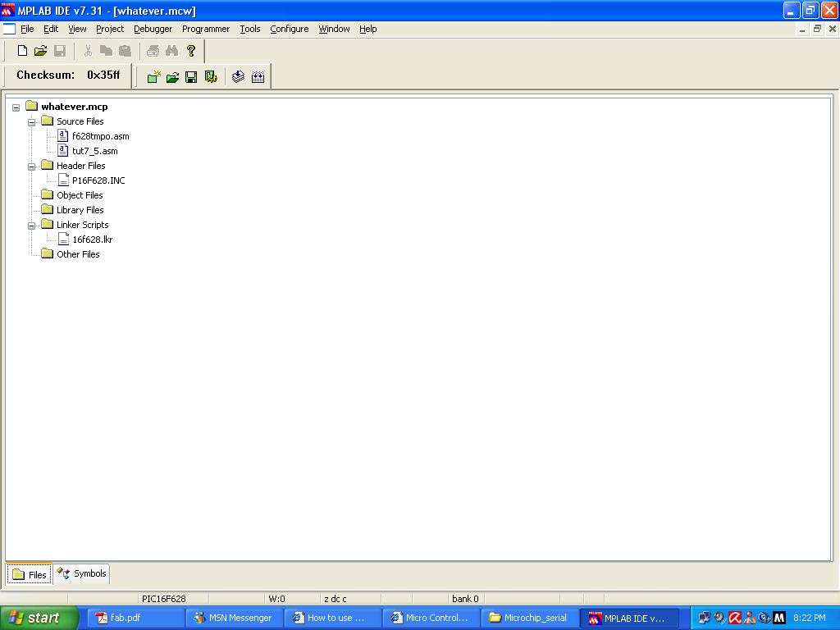Click the Build All icon
This screenshot has width=840, height=630.
coord(258,77)
